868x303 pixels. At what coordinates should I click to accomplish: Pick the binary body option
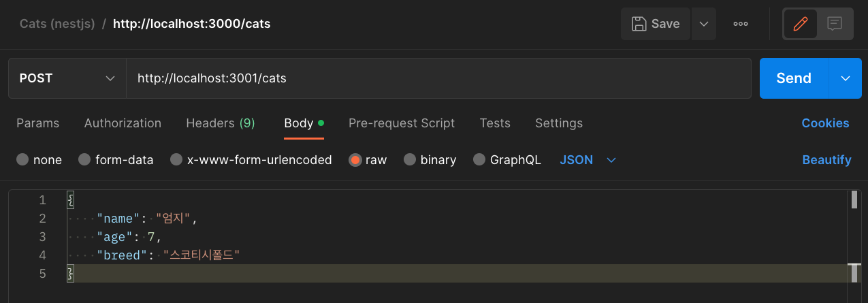coord(410,160)
